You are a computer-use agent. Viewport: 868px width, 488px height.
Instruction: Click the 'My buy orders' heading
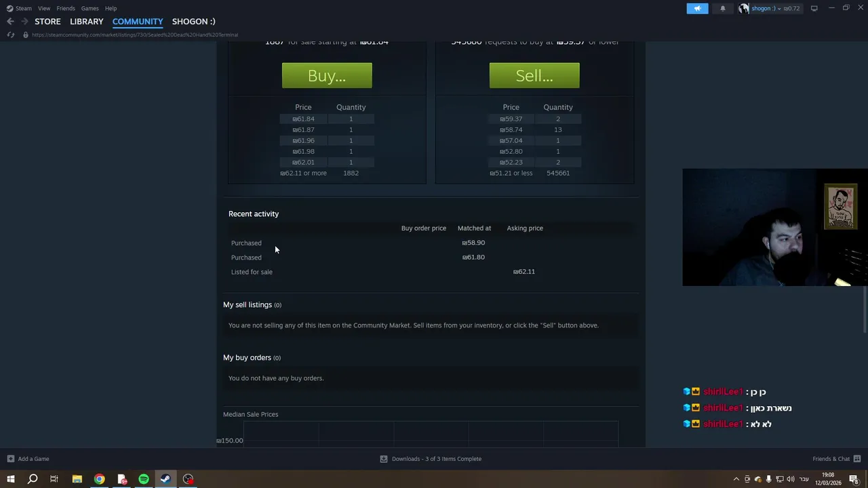(x=252, y=358)
